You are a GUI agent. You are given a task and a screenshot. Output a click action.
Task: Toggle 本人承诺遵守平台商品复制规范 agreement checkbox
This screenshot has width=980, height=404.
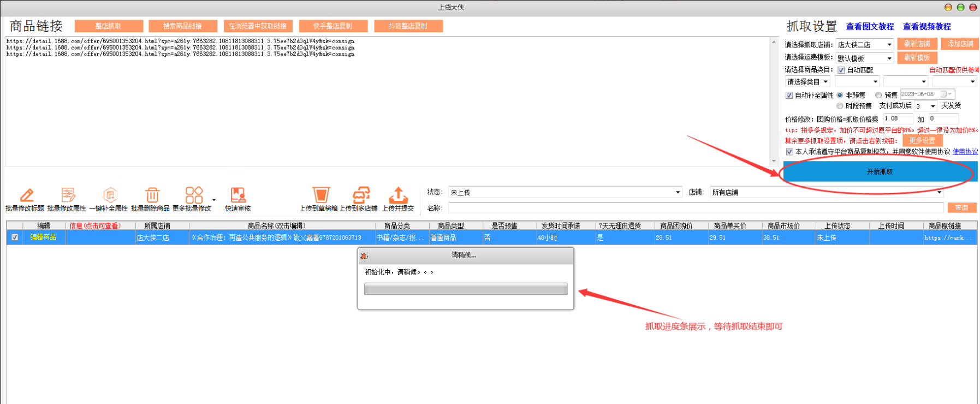(x=789, y=152)
